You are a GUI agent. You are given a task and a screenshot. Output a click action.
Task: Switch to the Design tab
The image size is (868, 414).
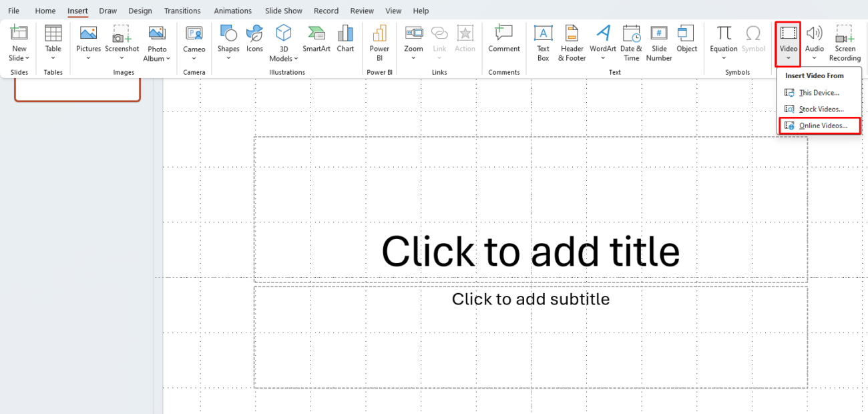[x=140, y=11]
